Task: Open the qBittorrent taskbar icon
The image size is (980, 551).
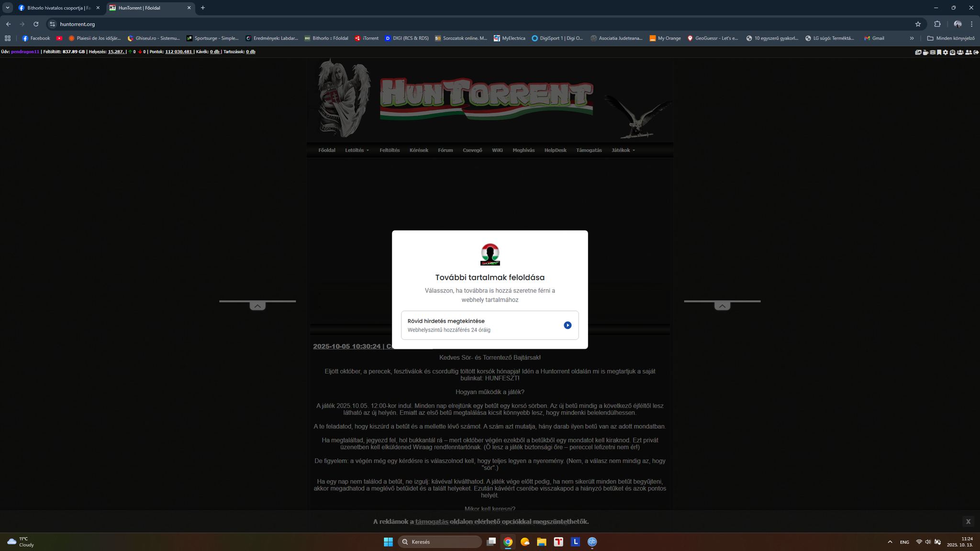Action: click(x=592, y=542)
